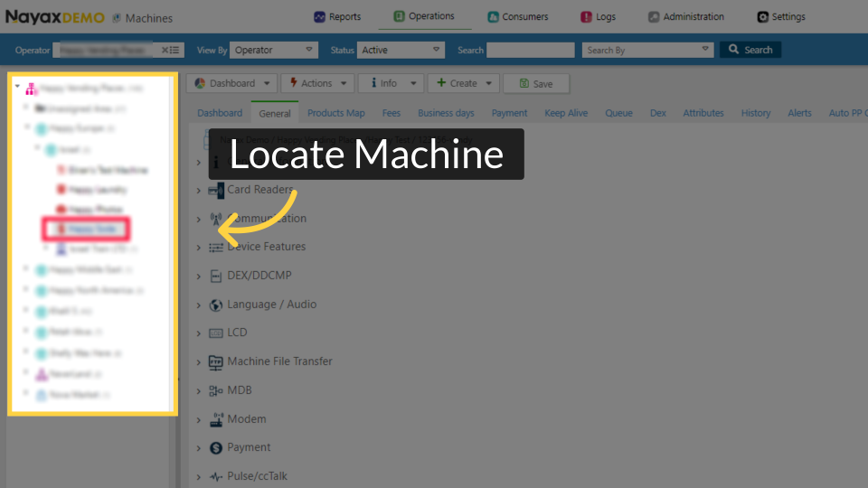Click the Save button
Image resolution: width=868 pixels, height=488 pixels.
tap(535, 83)
